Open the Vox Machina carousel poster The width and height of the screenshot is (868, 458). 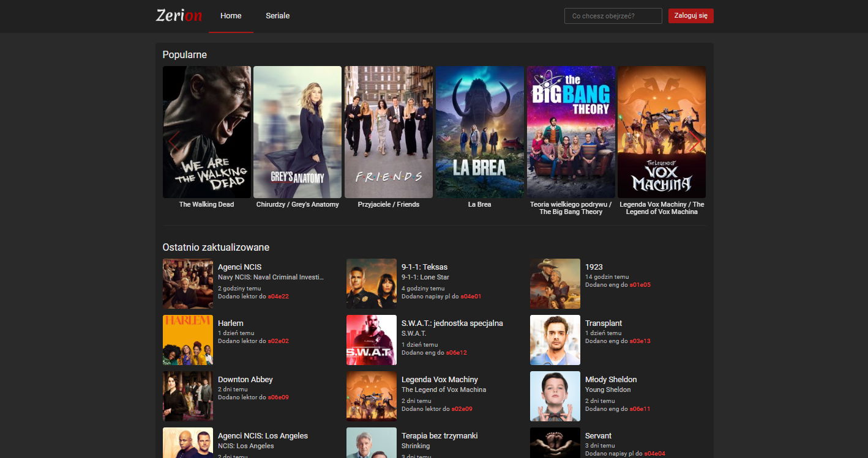pos(662,132)
